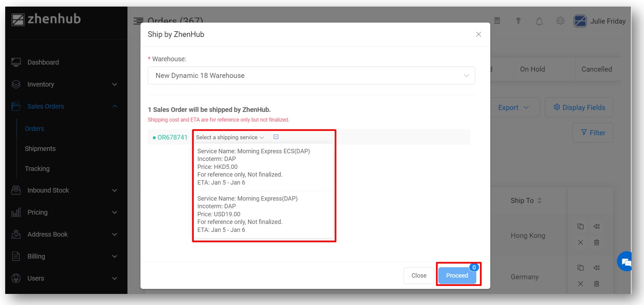Screen dimensions: 644x305
Task: Click the Proceed button
Action: [457, 276]
